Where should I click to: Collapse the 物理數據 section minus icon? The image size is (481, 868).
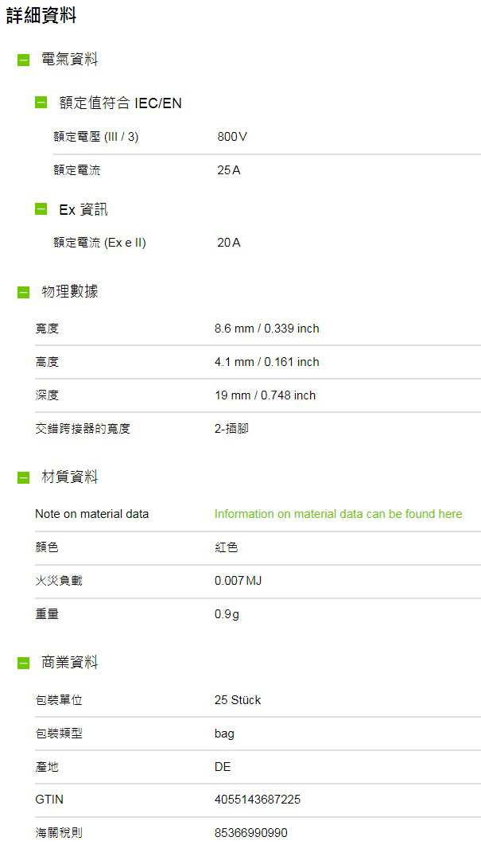[x=24, y=292]
